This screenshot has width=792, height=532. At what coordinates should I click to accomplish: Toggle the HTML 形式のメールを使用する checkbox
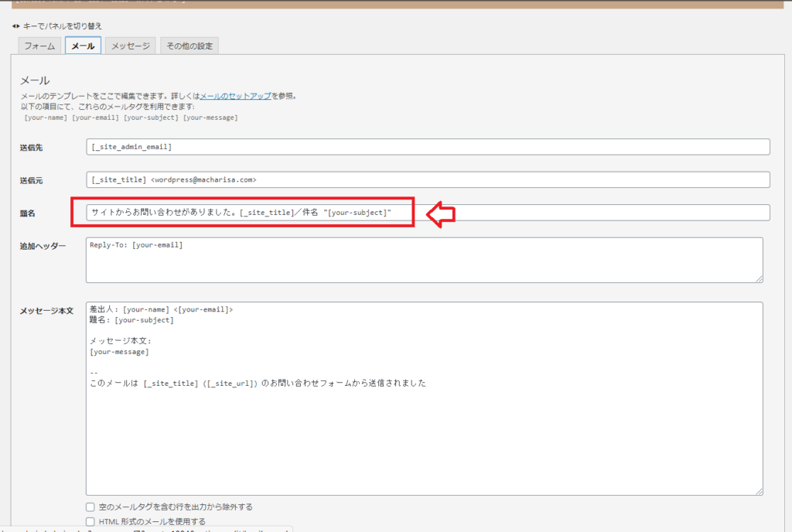[91, 522]
